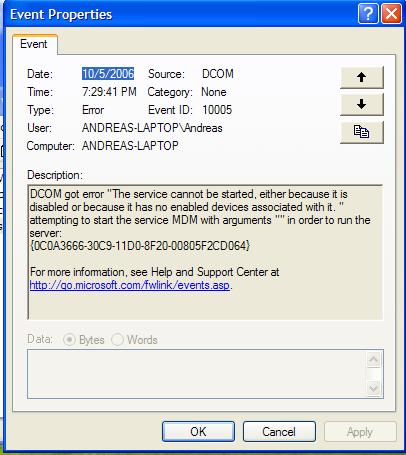Open the help question mark button
The width and height of the screenshot is (406, 455).
pos(368,14)
